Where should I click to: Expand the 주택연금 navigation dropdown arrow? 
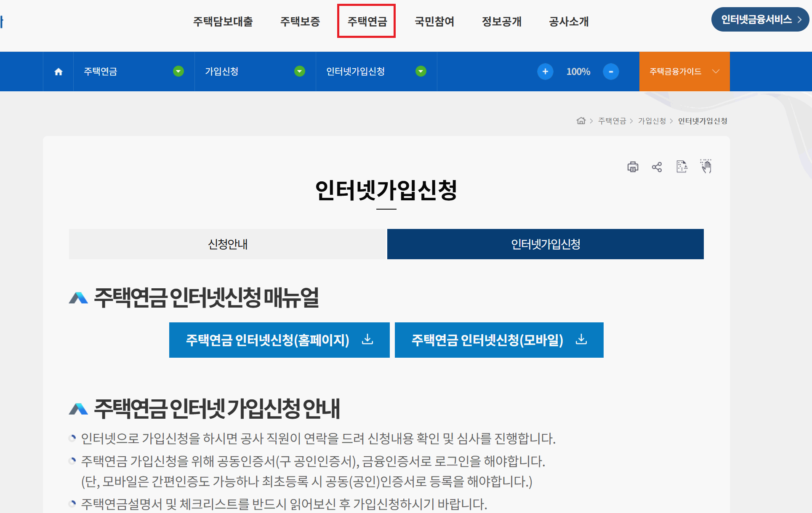coord(178,72)
